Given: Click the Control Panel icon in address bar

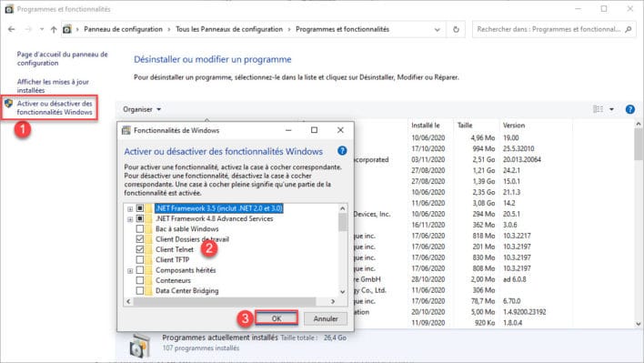Looking at the screenshot, I should [x=66, y=29].
